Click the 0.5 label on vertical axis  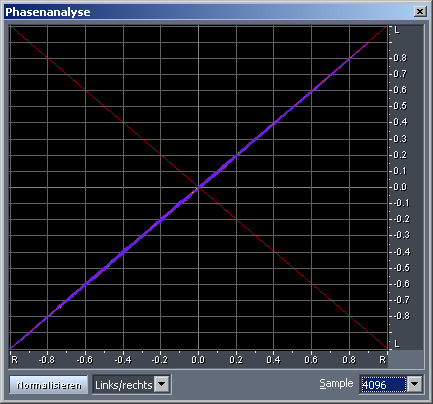(400, 106)
